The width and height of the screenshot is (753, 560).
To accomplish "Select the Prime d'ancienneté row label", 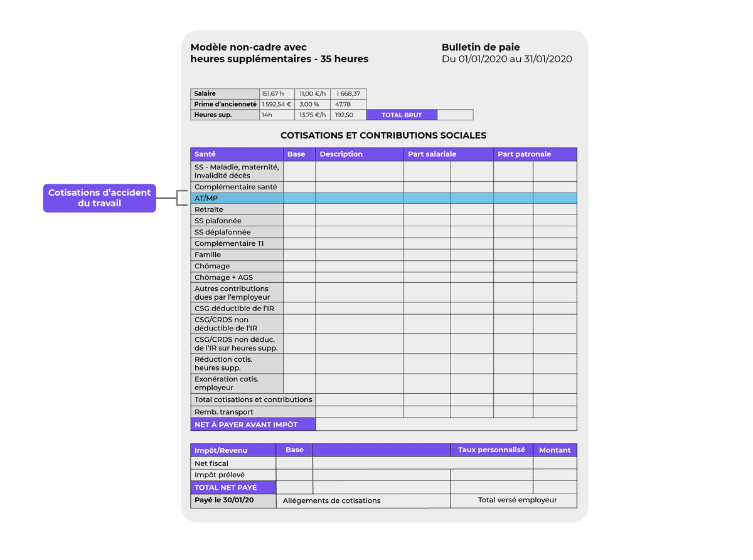I will 225,104.
